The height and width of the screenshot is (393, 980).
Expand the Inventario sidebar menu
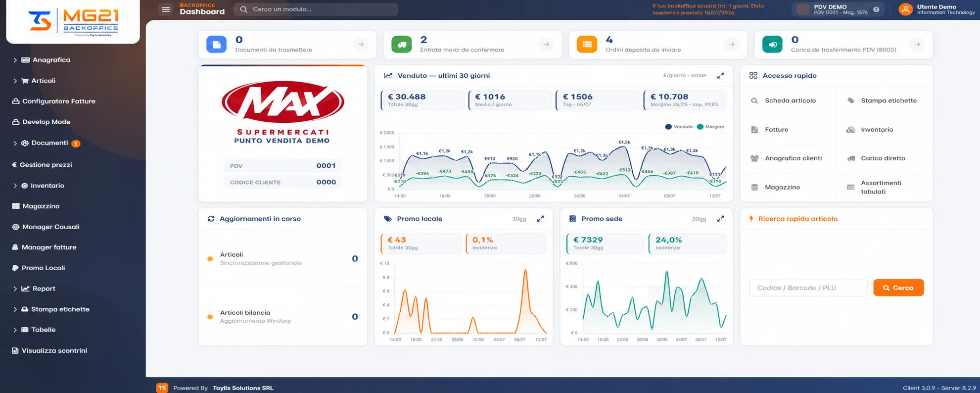[39, 186]
